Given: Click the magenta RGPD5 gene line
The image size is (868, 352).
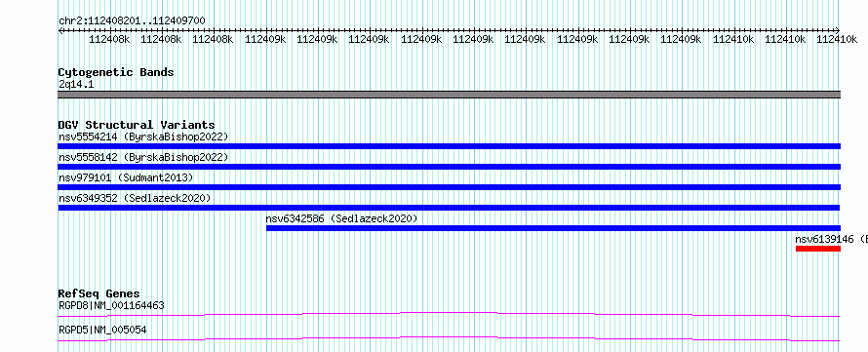Looking at the screenshot, I should 449,338.
